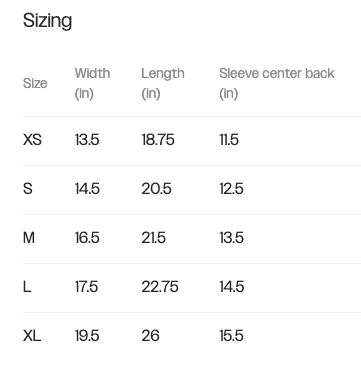Viewport: 361px width, 368px height.
Task: Select the S size row label
Action: tap(28, 189)
